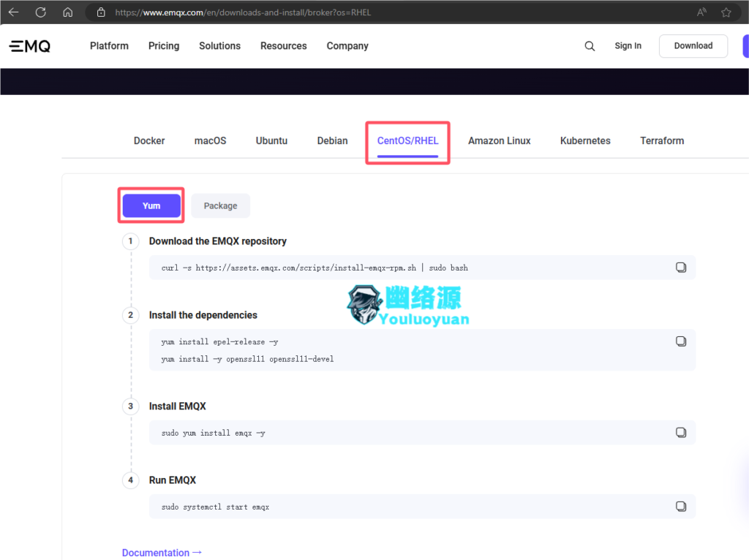749x560 pixels.
Task: Copy the 'systemctl start emqx' command
Action: click(681, 507)
